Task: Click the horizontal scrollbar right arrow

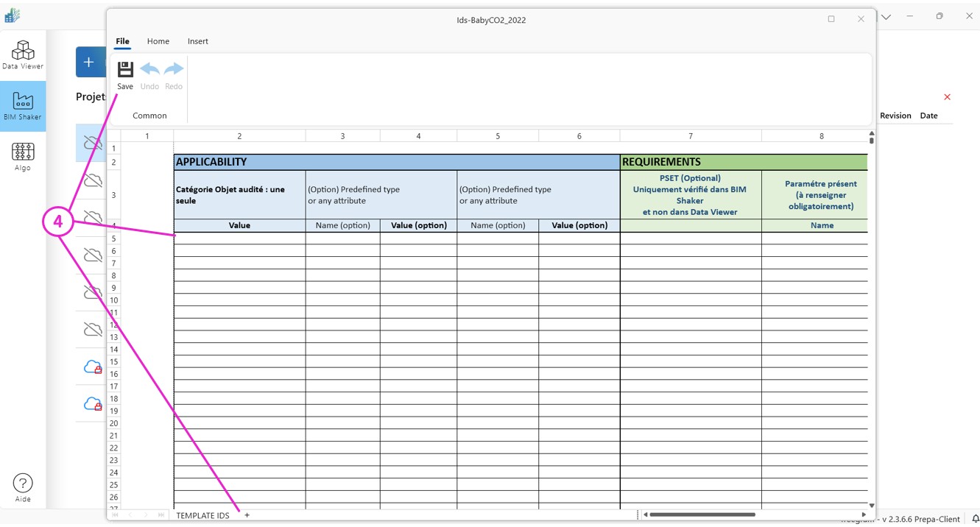Action: (x=864, y=514)
